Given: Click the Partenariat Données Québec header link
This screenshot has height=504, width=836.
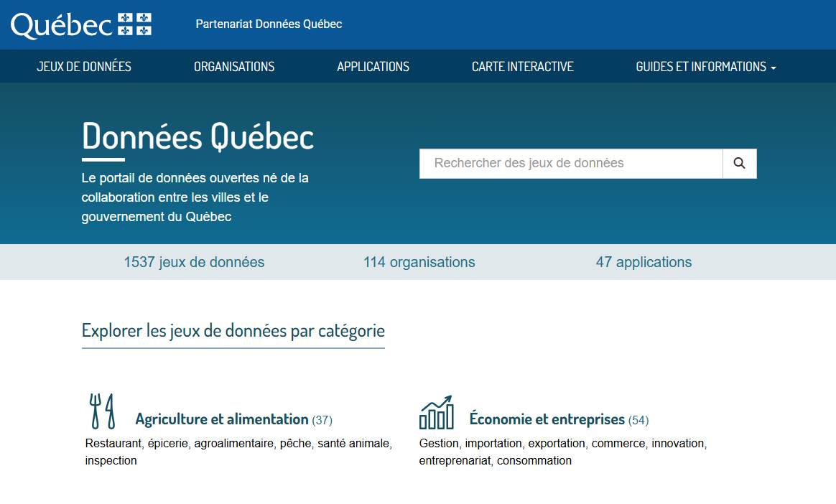Looking at the screenshot, I should [x=269, y=24].
